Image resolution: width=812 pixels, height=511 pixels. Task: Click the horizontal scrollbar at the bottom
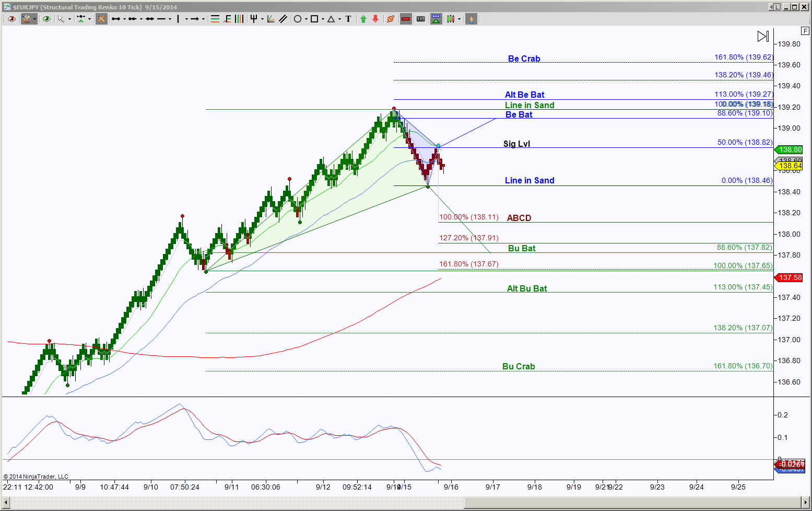[235, 503]
